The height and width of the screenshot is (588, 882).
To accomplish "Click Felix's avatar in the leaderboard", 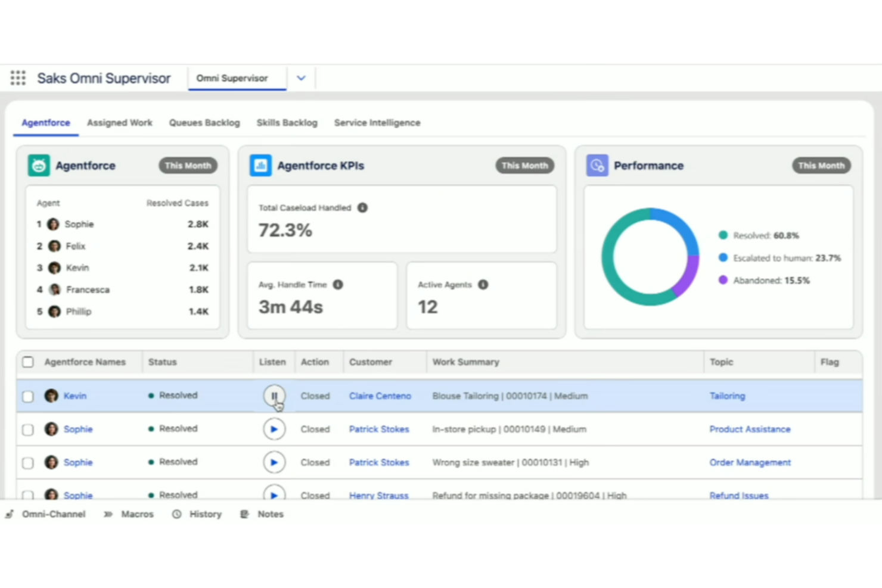I will [x=54, y=246].
